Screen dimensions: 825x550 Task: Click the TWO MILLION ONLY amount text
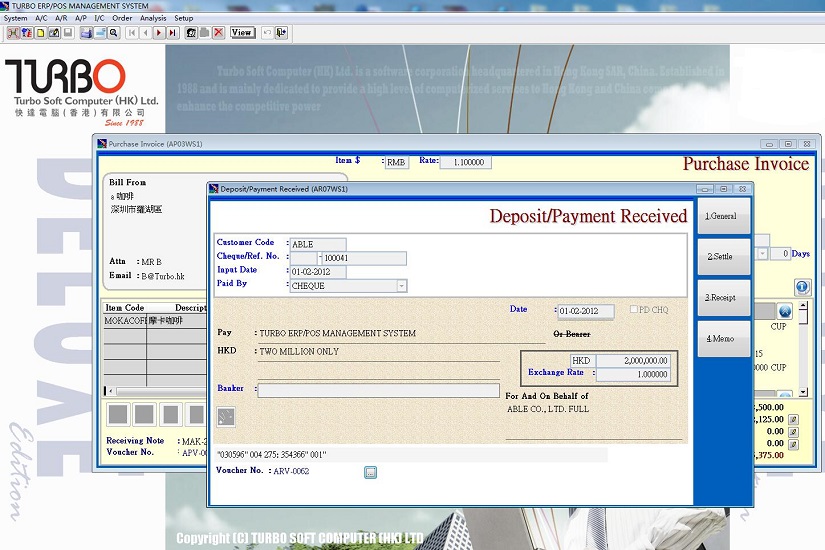point(299,351)
